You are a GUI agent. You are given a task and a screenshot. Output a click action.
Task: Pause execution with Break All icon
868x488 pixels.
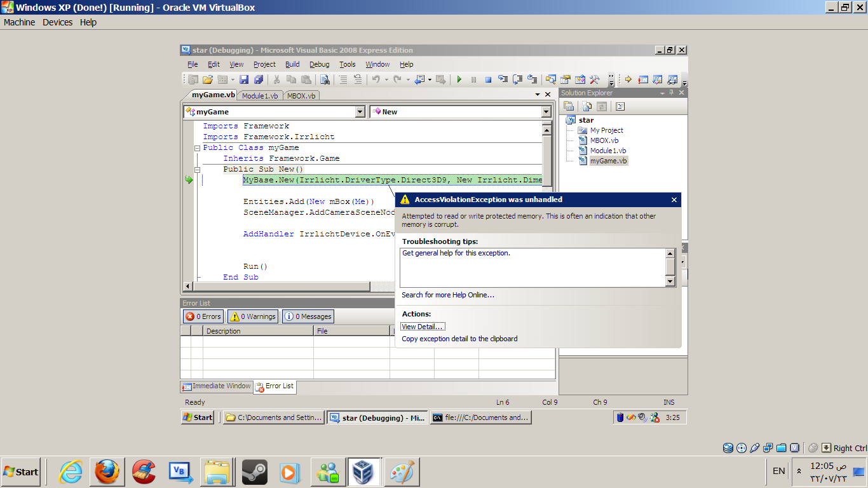pos(473,79)
